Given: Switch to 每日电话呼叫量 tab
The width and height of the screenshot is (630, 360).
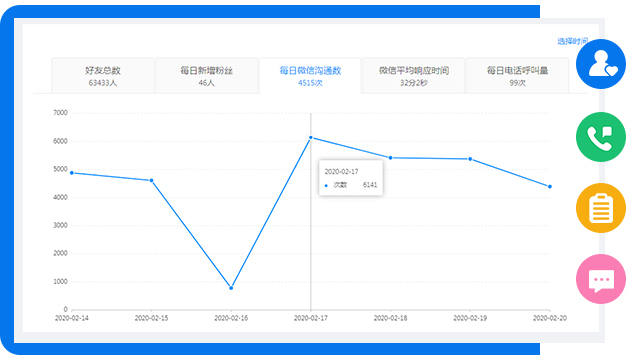Looking at the screenshot, I should coord(518,76).
